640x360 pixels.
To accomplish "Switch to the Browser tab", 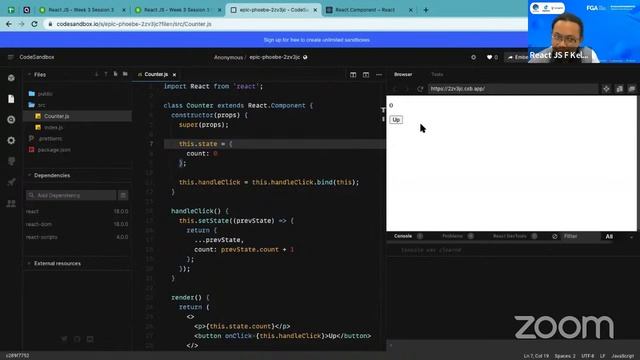I will point(403,75).
